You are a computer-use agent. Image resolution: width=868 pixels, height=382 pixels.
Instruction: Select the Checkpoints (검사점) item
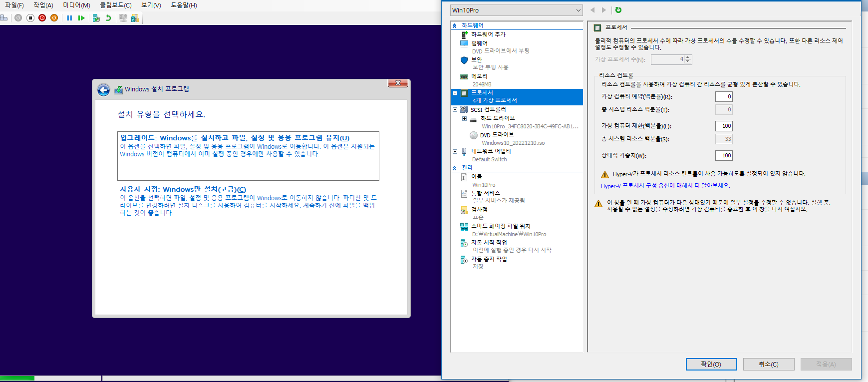coord(479,210)
